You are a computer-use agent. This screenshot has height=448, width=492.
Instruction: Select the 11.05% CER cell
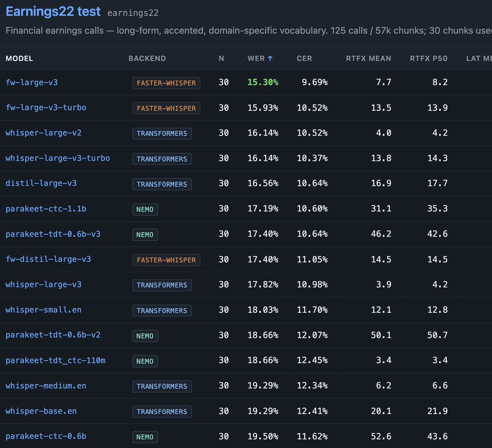point(312,259)
